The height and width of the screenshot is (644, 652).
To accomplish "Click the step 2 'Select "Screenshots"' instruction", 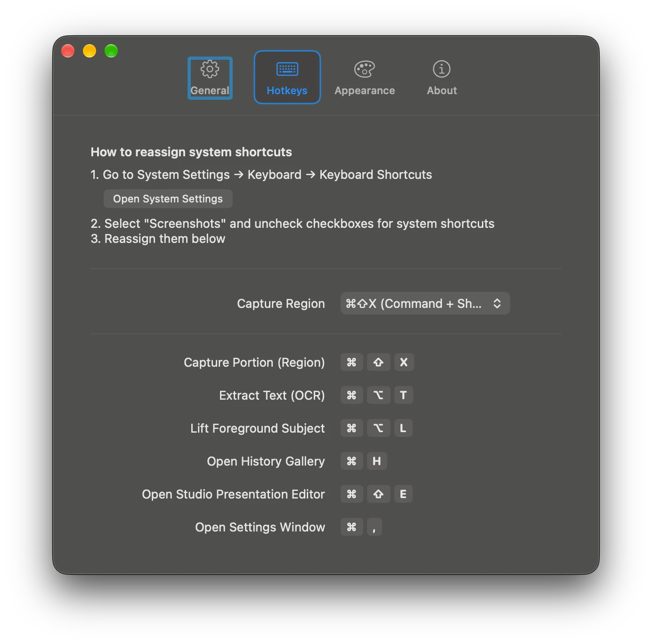I will pos(293,224).
